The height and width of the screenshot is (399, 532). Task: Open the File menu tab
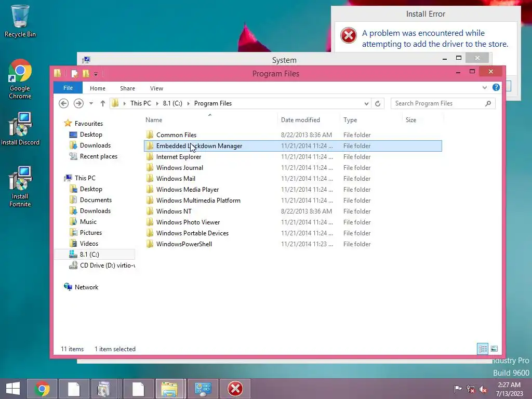(x=68, y=88)
